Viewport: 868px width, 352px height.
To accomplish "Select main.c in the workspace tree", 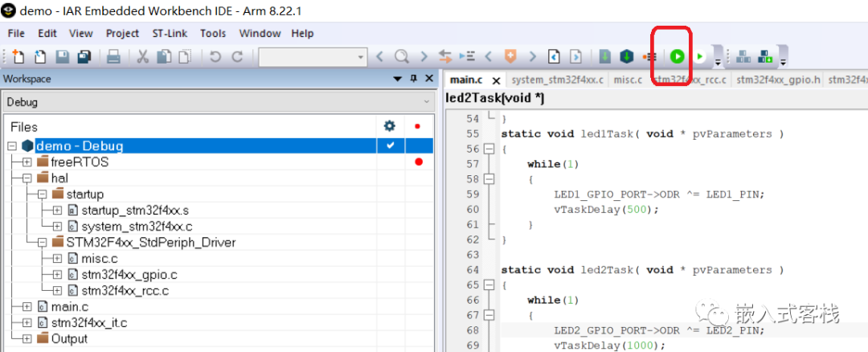I will tap(70, 307).
